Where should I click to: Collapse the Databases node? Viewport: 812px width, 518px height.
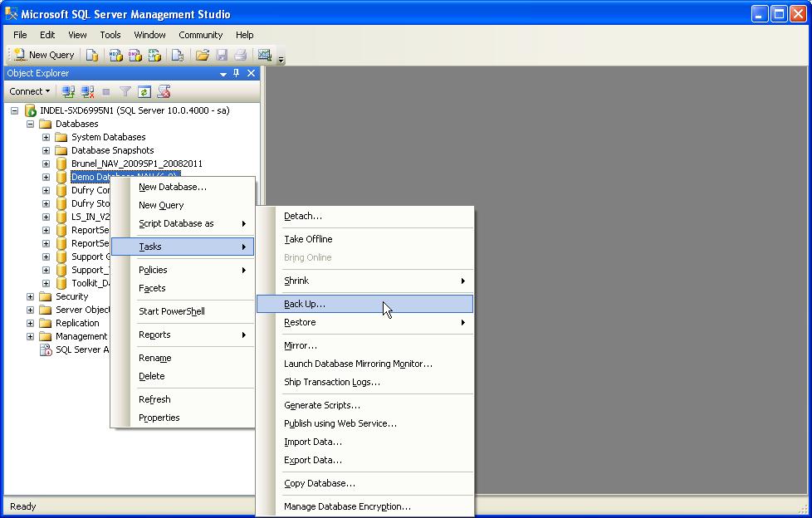tap(29, 123)
